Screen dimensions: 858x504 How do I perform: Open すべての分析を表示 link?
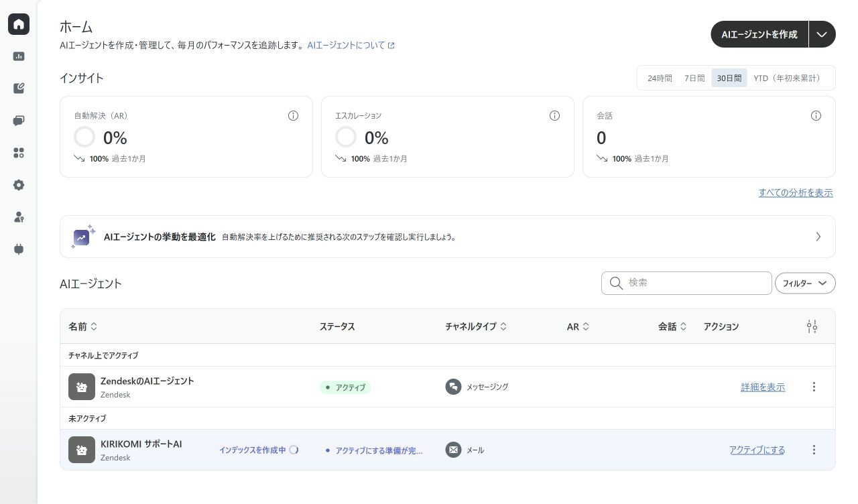(x=796, y=192)
